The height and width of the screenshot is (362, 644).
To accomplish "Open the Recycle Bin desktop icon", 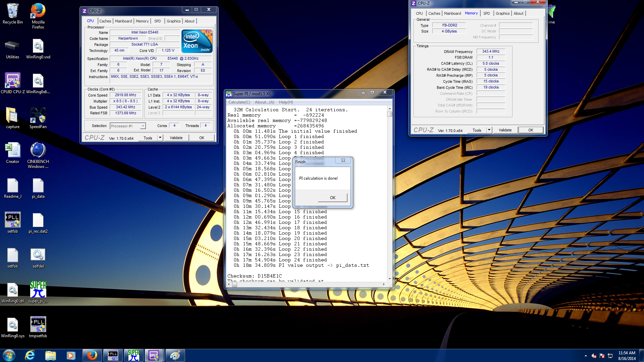I will [x=13, y=13].
